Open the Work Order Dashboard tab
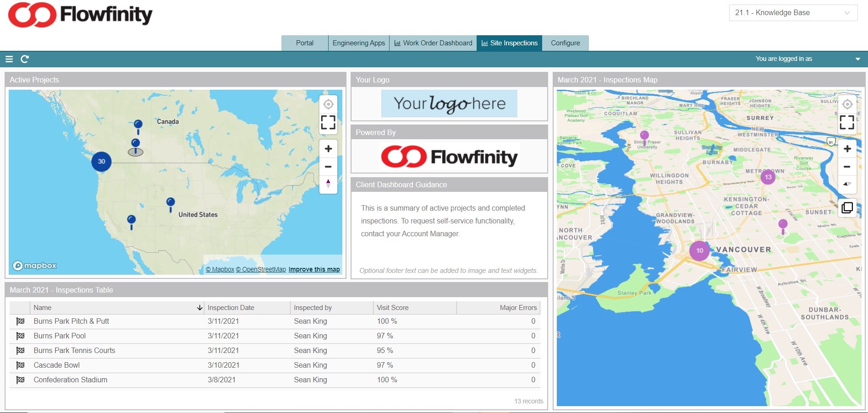This screenshot has width=868, height=413. pos(433,43)
